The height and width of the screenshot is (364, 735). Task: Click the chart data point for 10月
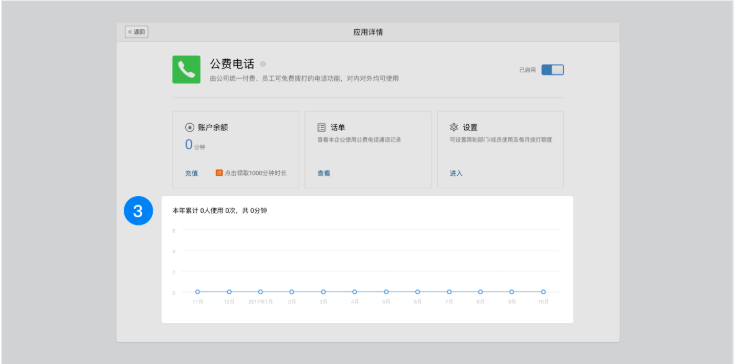click(x=543, y=292)
